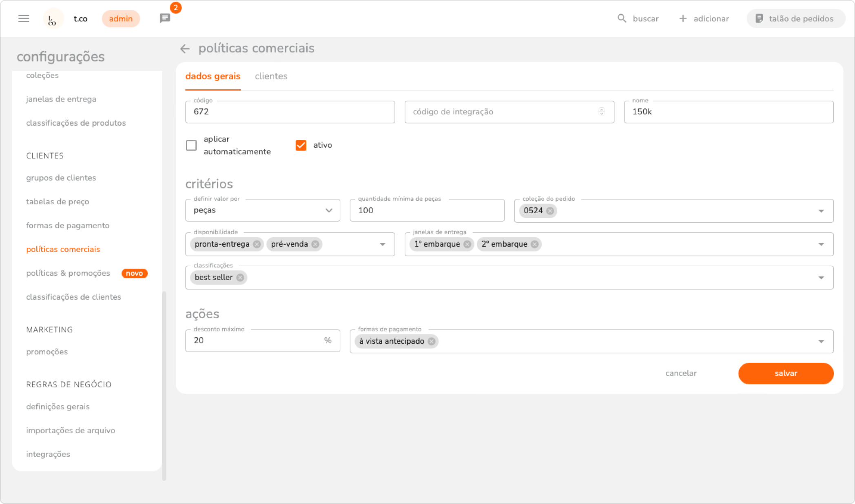Click the plus adicionar icon
The width and height of the screenshot is (855, 504).
683,19
